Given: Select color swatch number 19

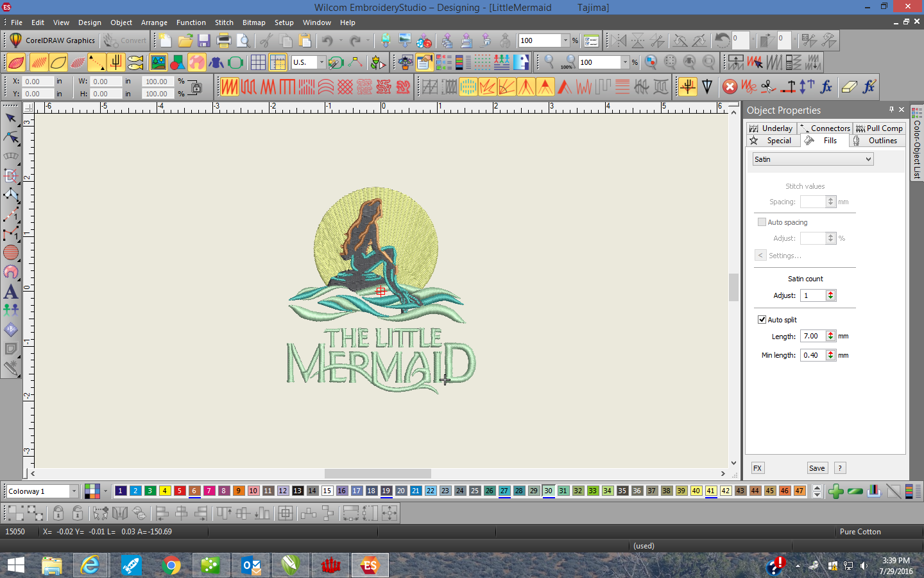Looking at the screenshot, I should click(x=386, y=491).
